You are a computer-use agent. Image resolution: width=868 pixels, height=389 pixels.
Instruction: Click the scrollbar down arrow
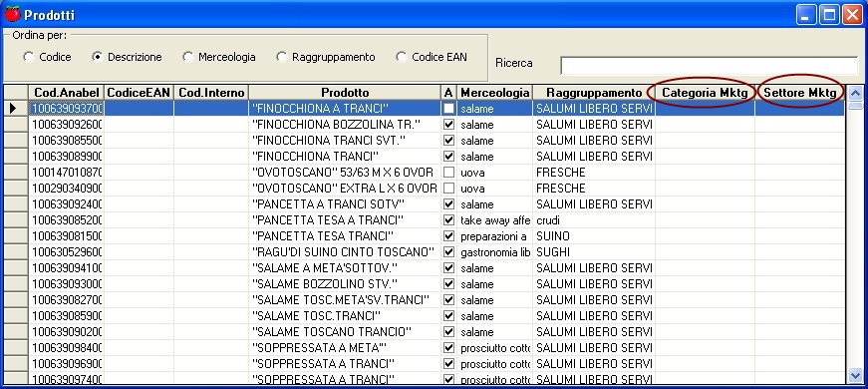(x=855, y=376)
